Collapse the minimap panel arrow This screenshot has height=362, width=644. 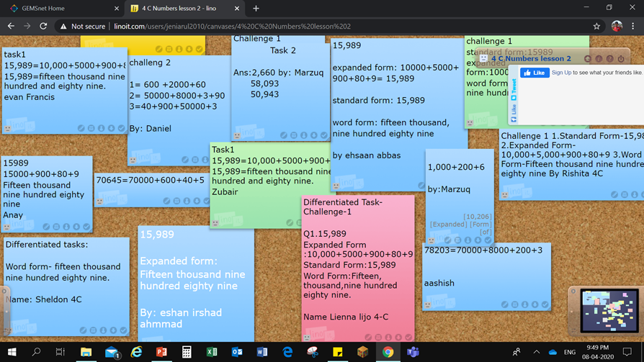573,291
